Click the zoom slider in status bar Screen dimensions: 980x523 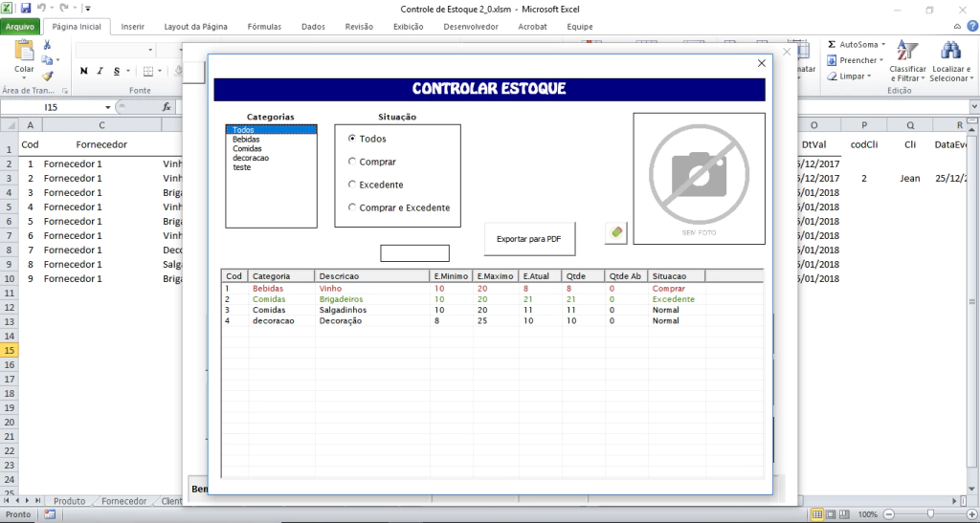coord(928,514)
